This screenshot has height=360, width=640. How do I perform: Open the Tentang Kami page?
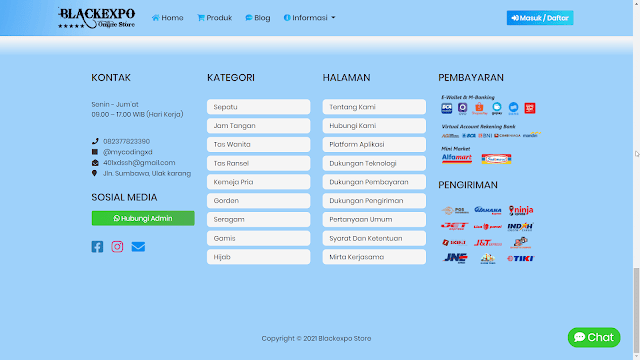coord(374,107)
